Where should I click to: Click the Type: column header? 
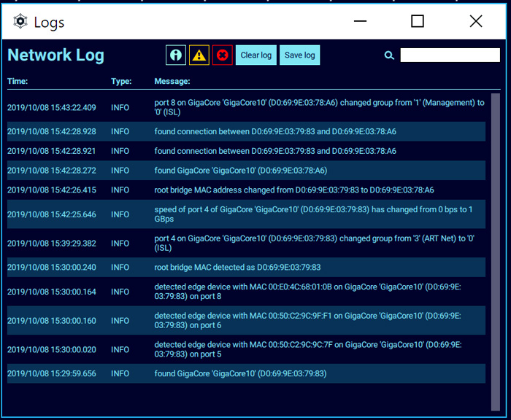tap(121, 81)
